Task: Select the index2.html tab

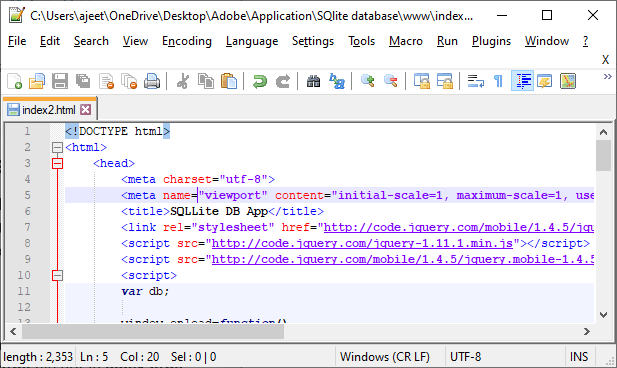Action: click(49, 109)
